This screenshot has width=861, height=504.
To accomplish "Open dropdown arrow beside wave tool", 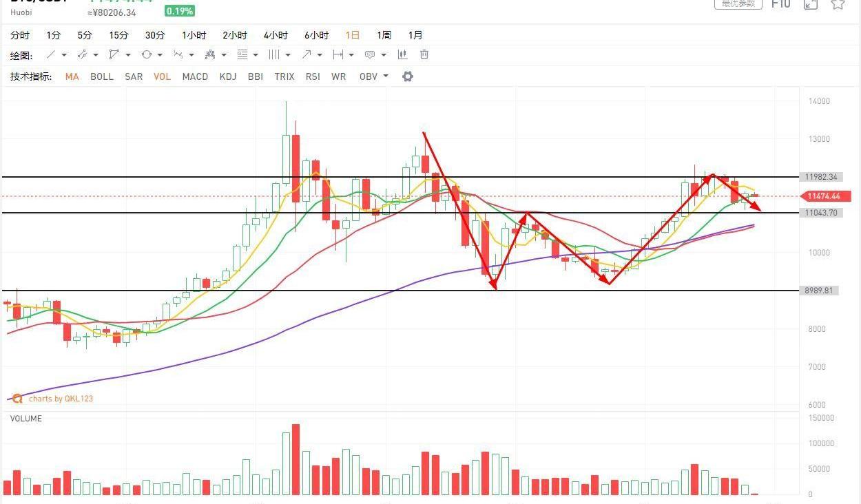I will pos(191,55).
